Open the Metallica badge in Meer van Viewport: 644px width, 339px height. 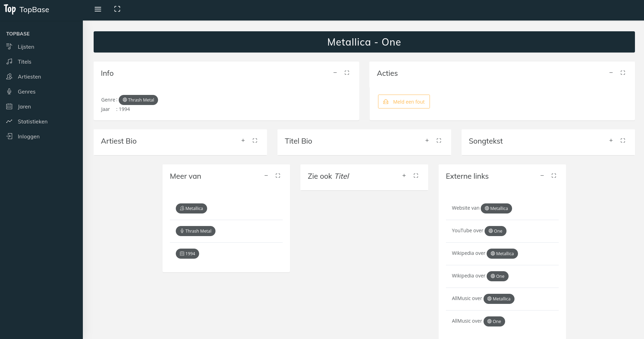pyautogui.click(x=191, y=208)
